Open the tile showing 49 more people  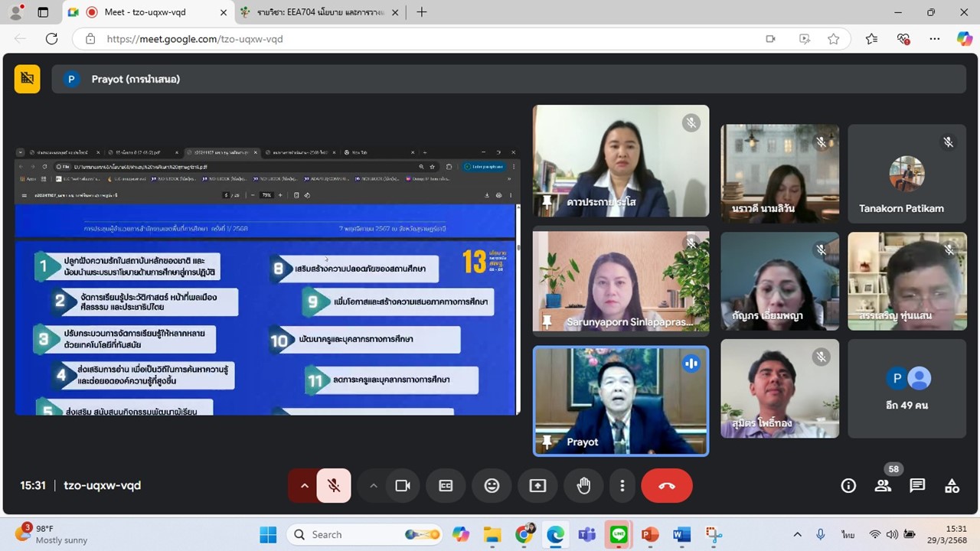click(x=907, y=389)
